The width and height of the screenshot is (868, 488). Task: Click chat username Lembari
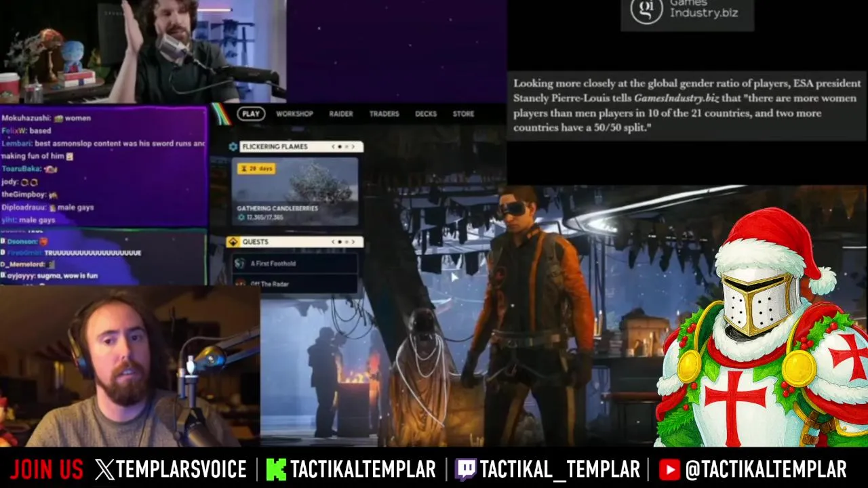(x=16, y=144)
